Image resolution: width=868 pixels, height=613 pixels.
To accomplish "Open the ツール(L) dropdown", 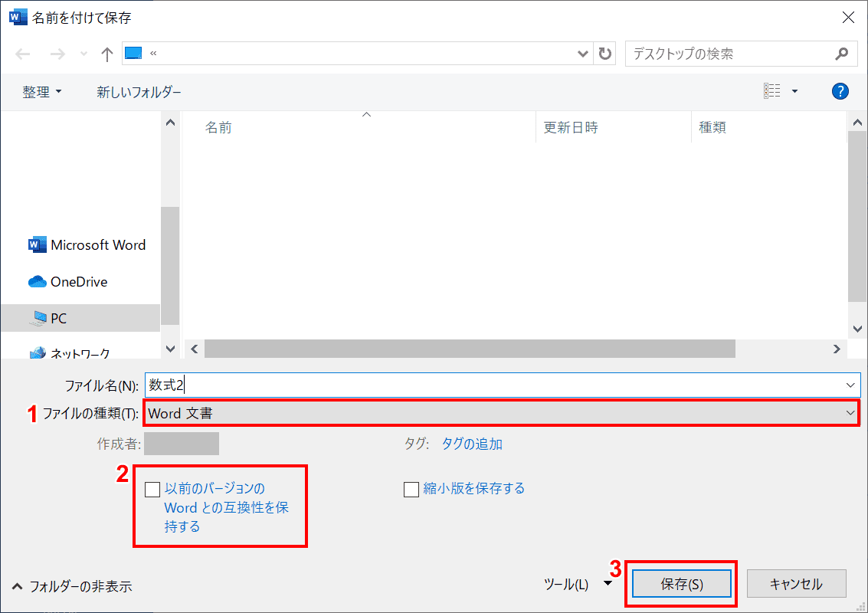I will pyautogui.click(x=577, y=584).
